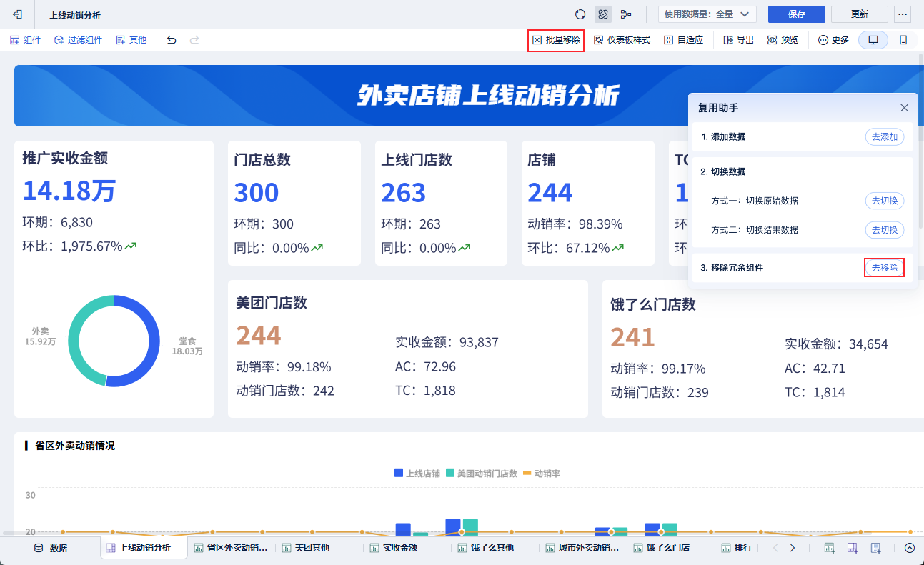Image resolution: width=924 pixels, height=565 pixels.
Task: Click the 更新 button
Action: coord(860,14)
